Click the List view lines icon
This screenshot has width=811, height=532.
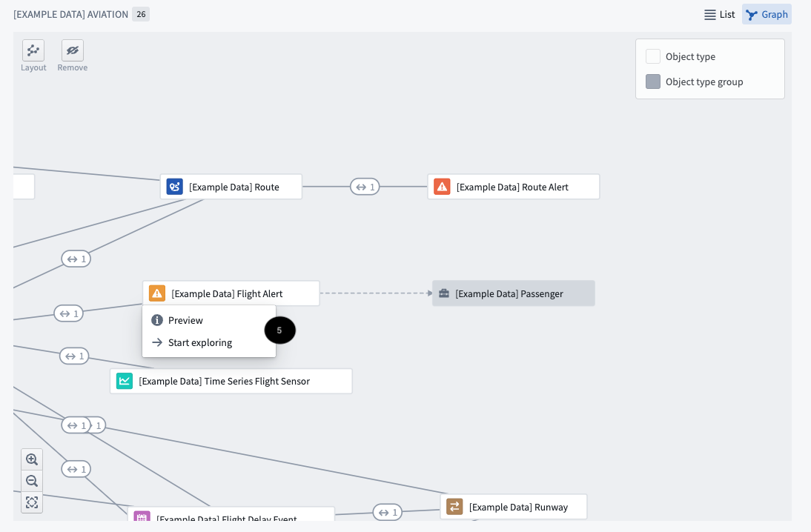[710, 15]
